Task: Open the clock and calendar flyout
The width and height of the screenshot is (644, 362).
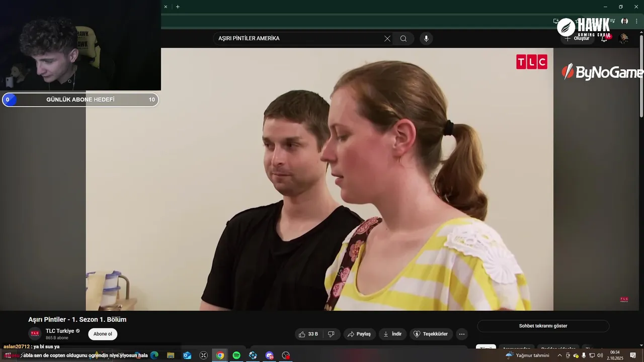Action: 615,355
